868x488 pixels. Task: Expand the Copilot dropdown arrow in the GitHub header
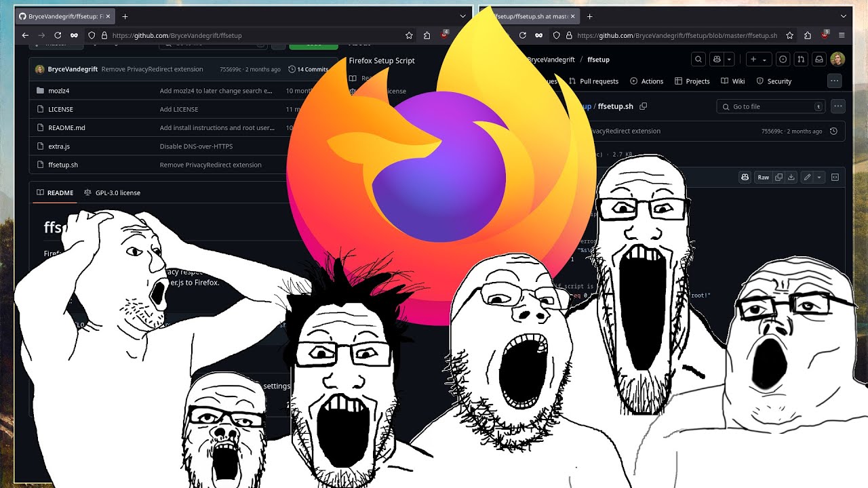coord(729,60)
